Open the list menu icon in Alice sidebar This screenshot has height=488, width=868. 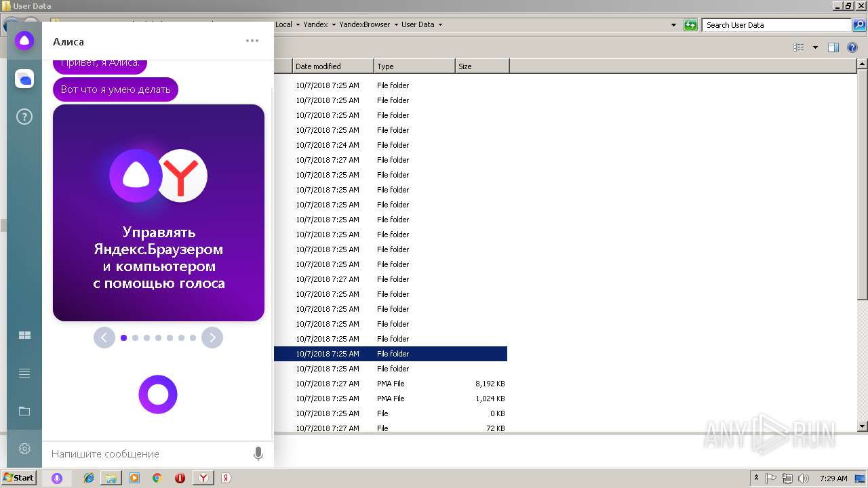tap(24, 373)
